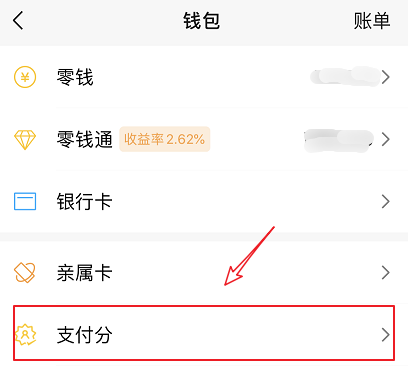Expand chevron on 零钱通 row
408x368 pixels.
386,139
